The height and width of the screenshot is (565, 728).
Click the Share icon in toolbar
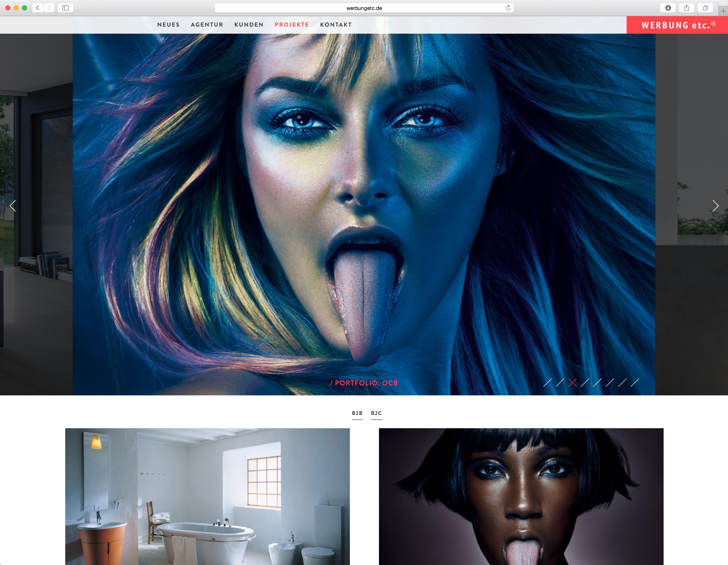tap(686, 8)
